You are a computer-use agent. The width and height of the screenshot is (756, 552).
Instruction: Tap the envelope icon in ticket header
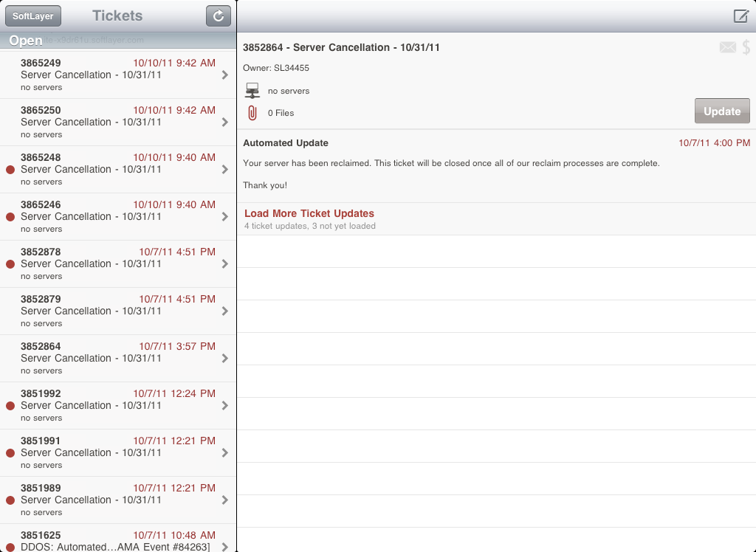click(x=727, y=48)
